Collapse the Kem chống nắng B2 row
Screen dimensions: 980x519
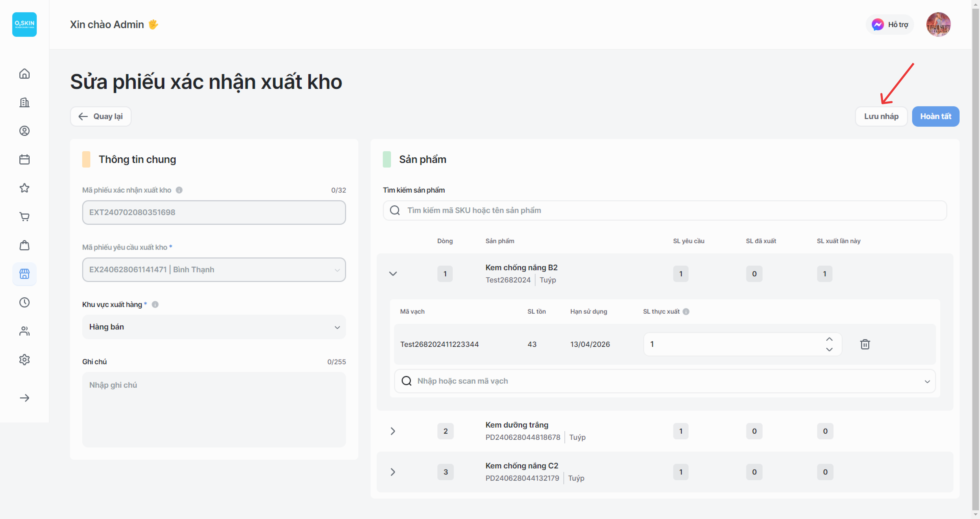click(x=393, y=274)
